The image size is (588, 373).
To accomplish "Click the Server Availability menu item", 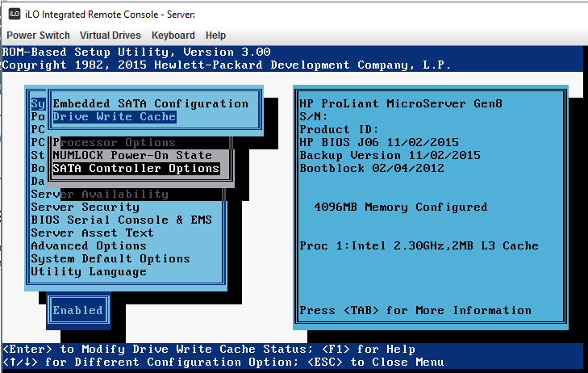I will tap(99, 195).
